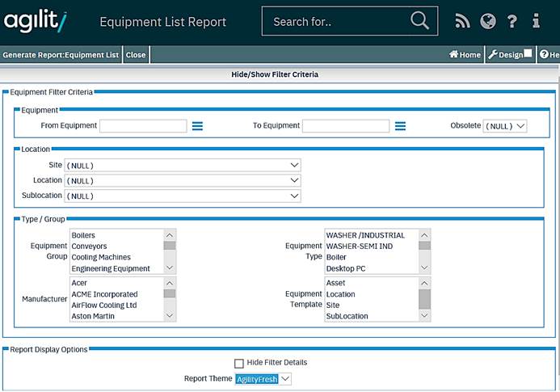Click Generate Report:Equipment List
Image resolution: width=560 pixels, height=392 pixels.
tap(61, 55)
